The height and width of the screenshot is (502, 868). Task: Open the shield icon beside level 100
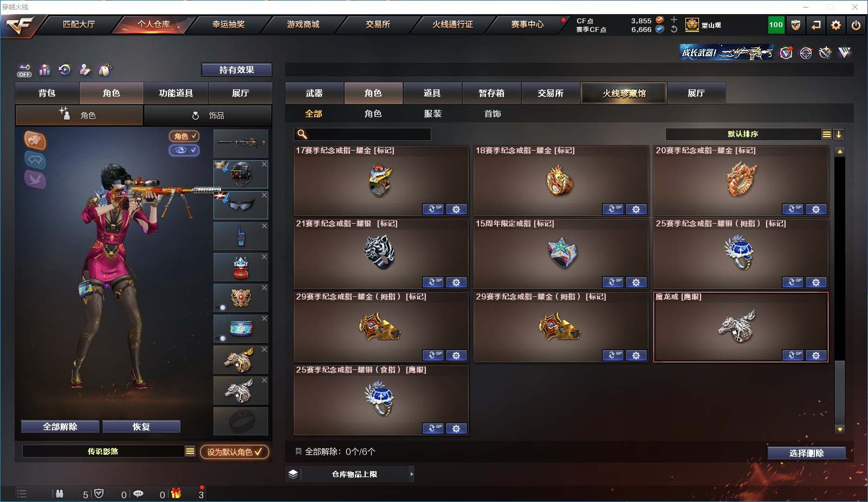click(796, 25)
